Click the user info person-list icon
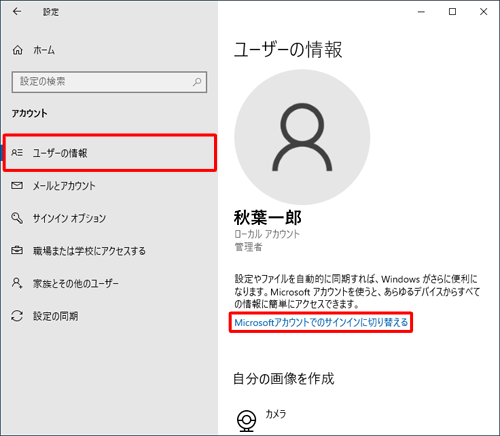 point(17,153)
